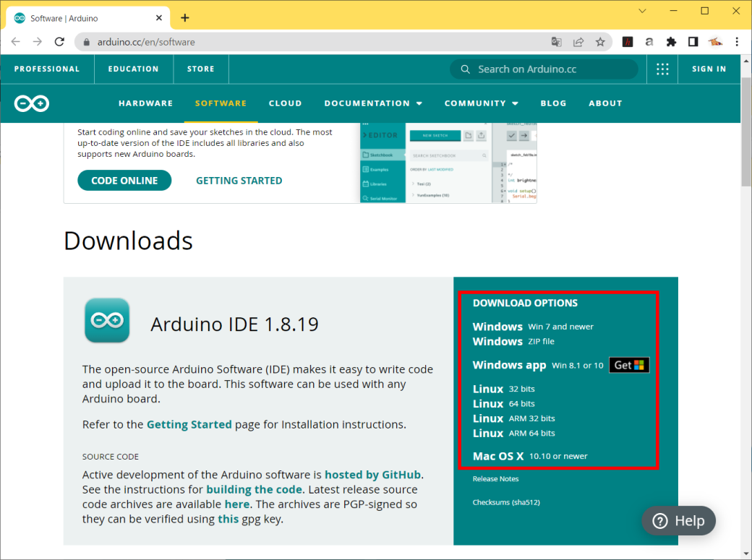
Task: Expand the DOCUMENTATION dropdown
Action: [x=373, y=103]
